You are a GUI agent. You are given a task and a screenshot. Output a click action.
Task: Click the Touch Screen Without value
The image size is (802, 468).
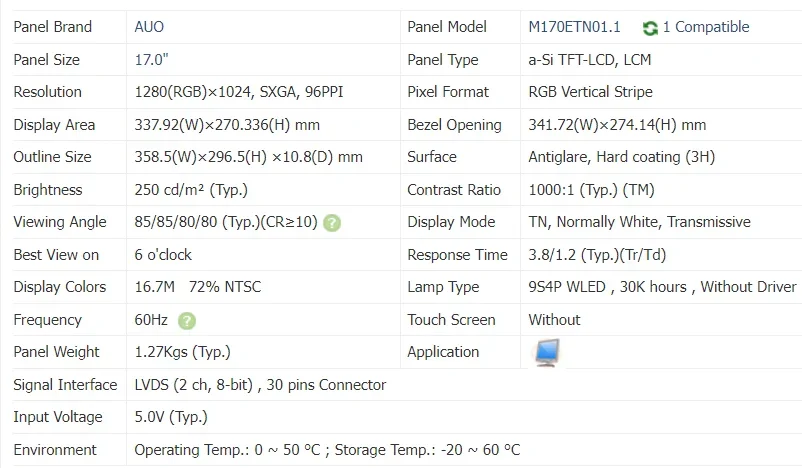pos(554,320)
